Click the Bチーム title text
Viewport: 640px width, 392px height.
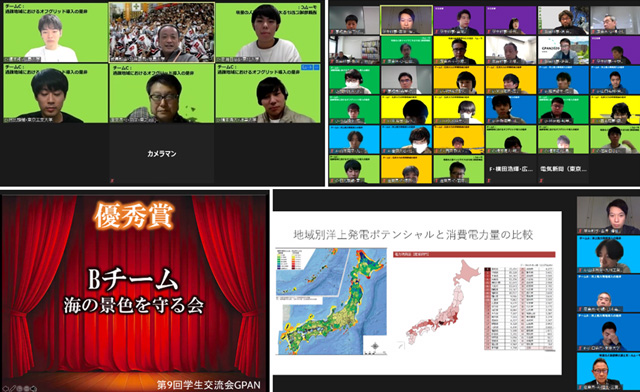[x=134, y=280]
